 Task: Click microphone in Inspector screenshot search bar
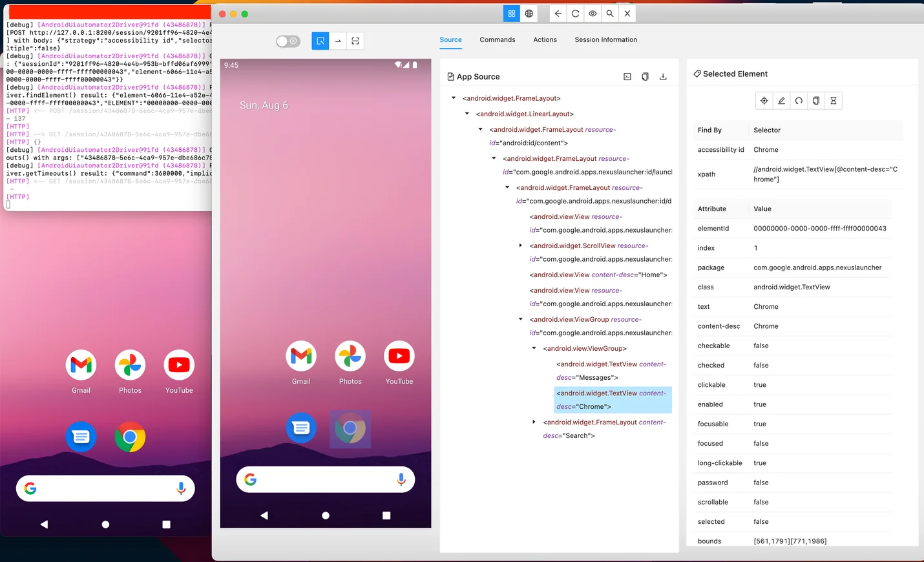[x=401, y=479]
